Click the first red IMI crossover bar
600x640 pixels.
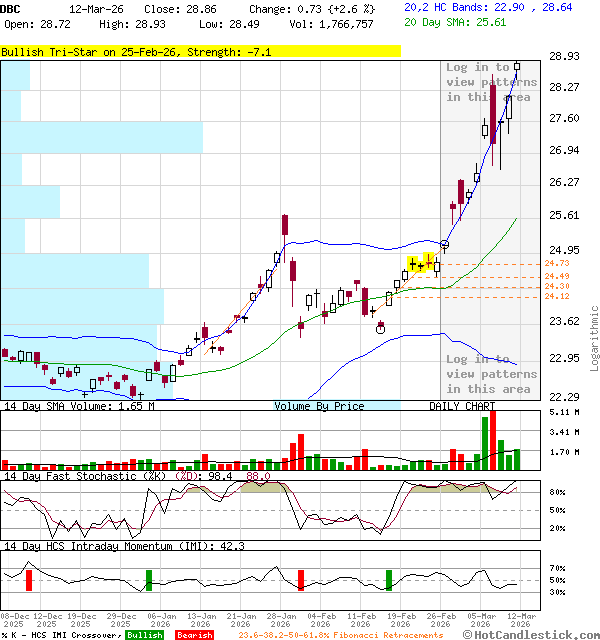(x=29, y=580)
